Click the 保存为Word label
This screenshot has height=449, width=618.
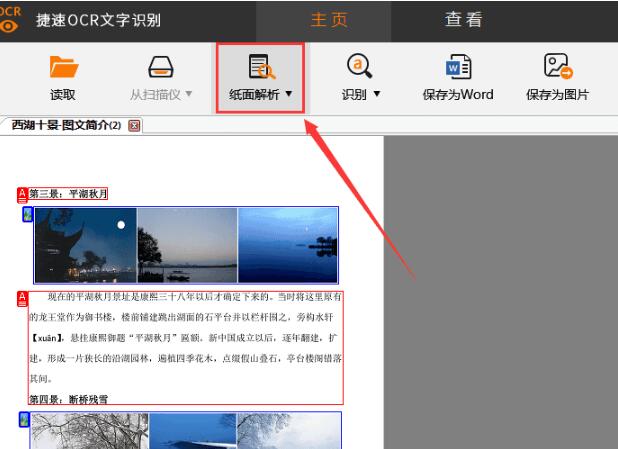(x=458, y=95)
